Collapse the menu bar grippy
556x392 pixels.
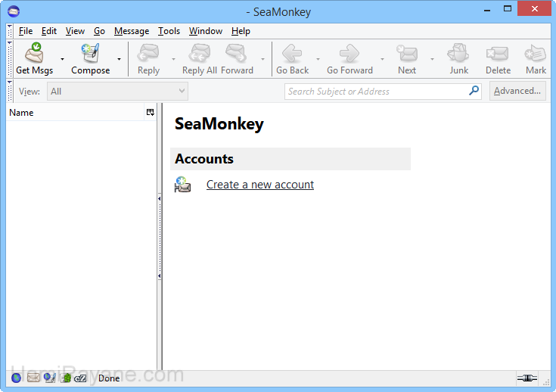click(x=10, y=31)
